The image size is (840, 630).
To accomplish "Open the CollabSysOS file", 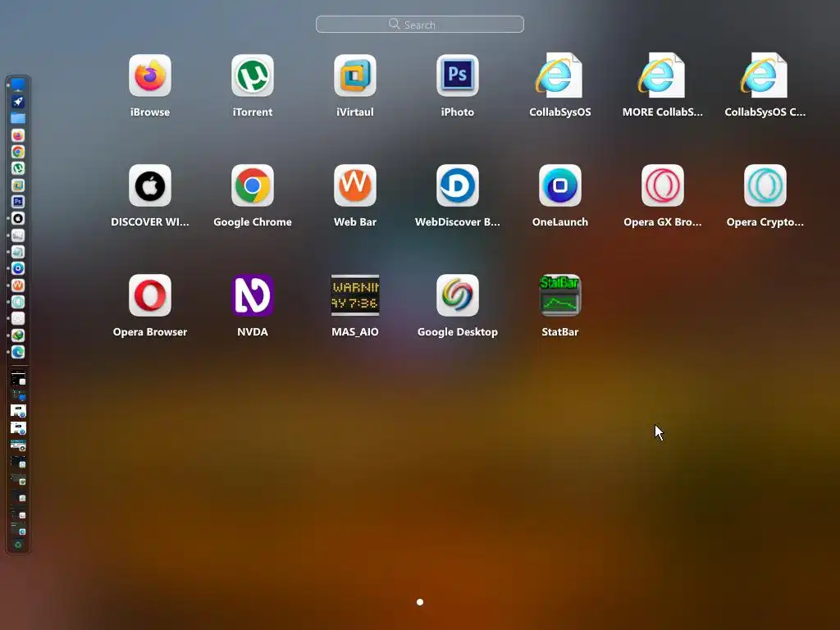I will click(x=559, y=75).
